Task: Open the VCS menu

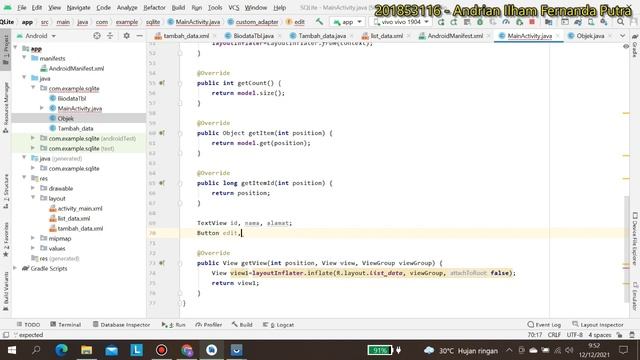Action: [233, 8]
